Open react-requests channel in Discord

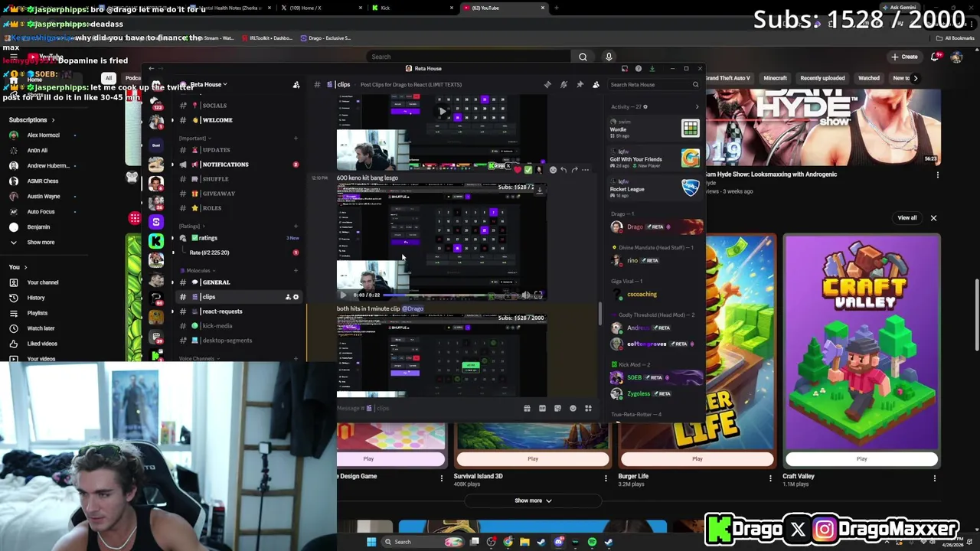(237, 311)
